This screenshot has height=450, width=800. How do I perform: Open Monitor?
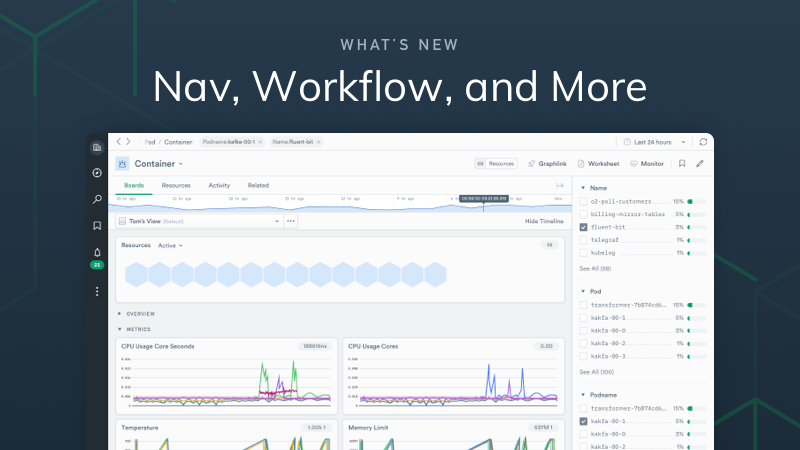click(647, 164)
